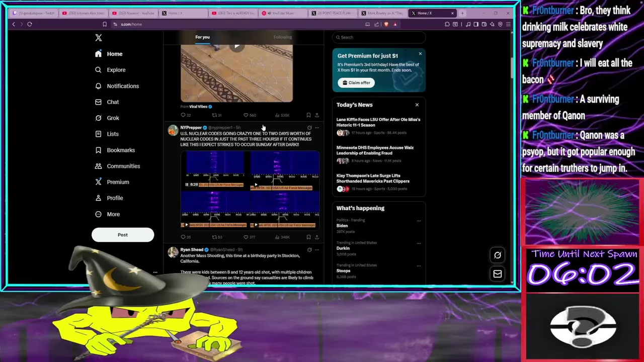
Task: Play the top-right spectrogram video
Action: (256, 185)
